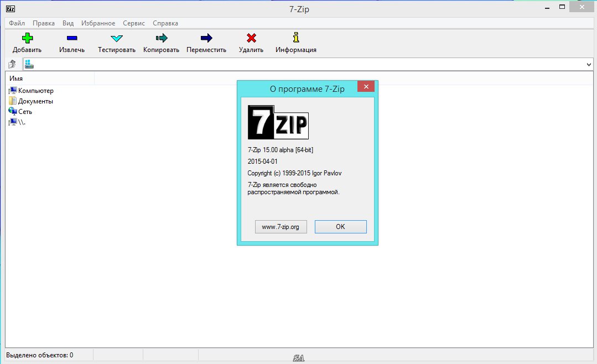This screenshot has width=597, height=364.
Task: Go up one folder level icon
Action: (x=12, y=64)
